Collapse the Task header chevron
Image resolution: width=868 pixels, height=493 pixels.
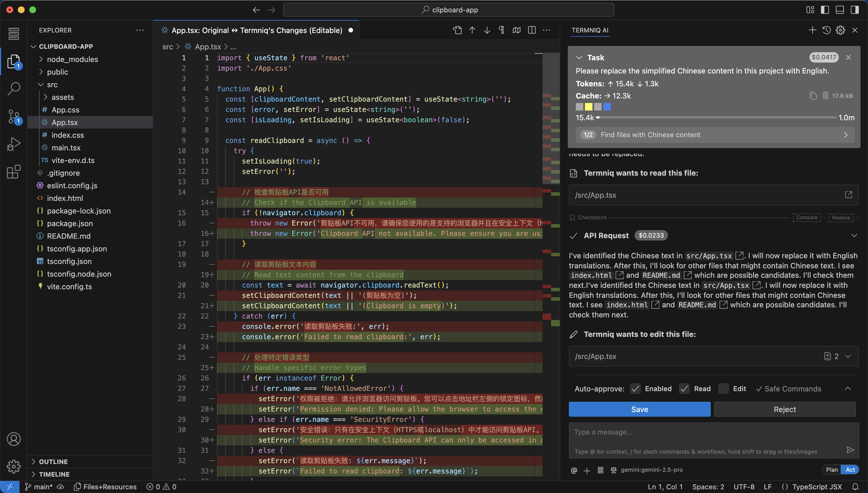(579, 58)
